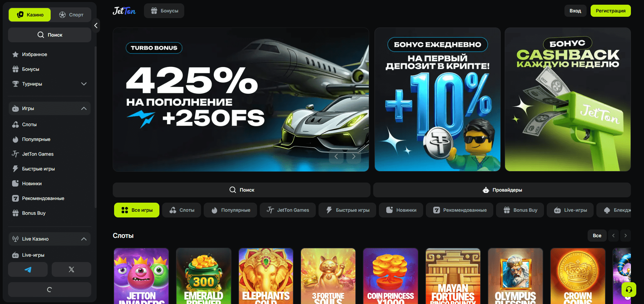This screenshot has height=304, width=644.
Task: Open the Провайдеры filter bar
Action: coord(502,190)
